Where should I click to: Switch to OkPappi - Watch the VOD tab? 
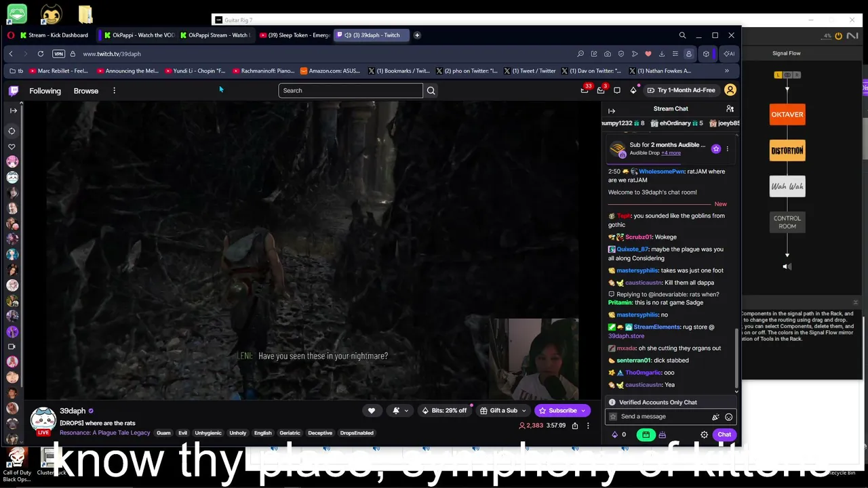[x=138, y=35]
